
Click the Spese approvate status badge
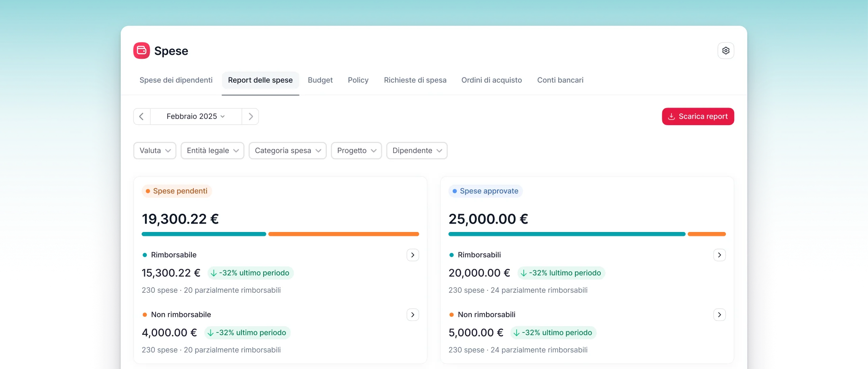pos(485,191)
